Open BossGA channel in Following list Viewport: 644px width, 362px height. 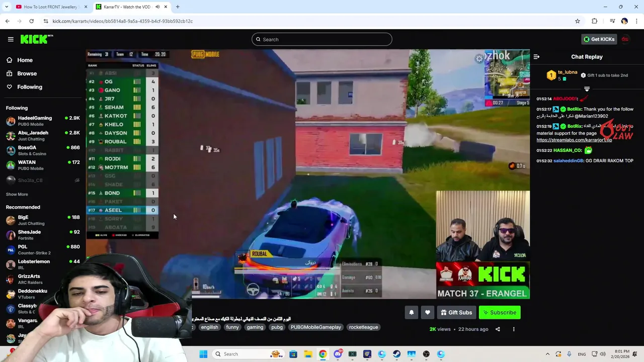coord(43,150)
